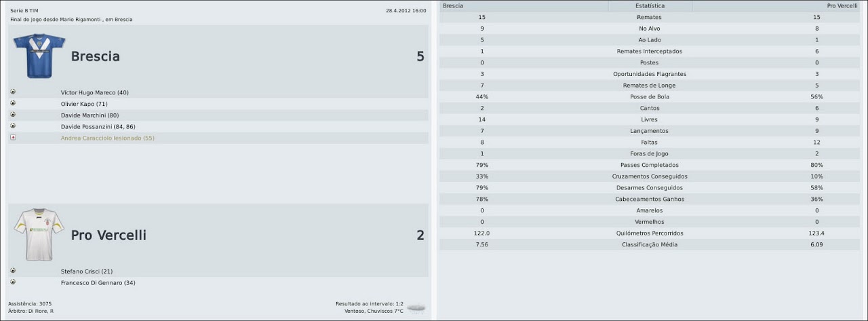
Task: Click the goal icon beside Davide Possanzini
Action: pyautogui.click(x=13, y=126)
